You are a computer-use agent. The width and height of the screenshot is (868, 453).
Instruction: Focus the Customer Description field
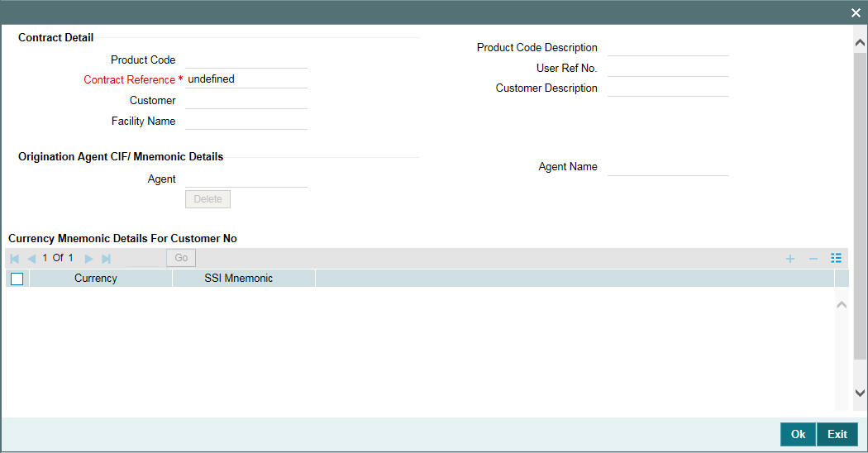click(x=668, y=88)
